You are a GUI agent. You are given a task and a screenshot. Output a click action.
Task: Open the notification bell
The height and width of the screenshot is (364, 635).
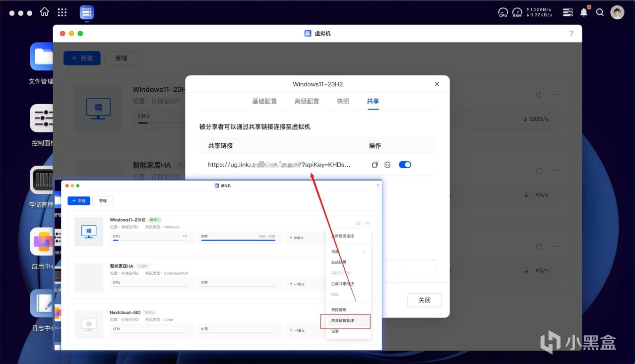click(584, 12)
